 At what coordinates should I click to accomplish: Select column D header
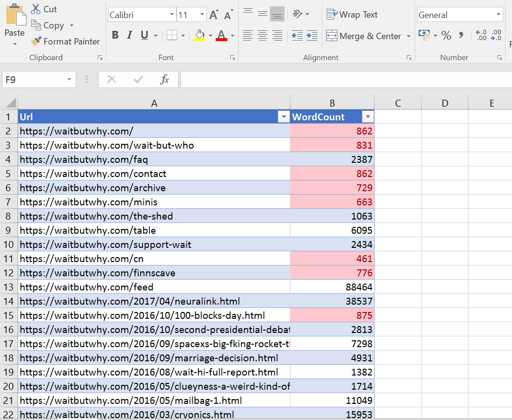point(445,103)
